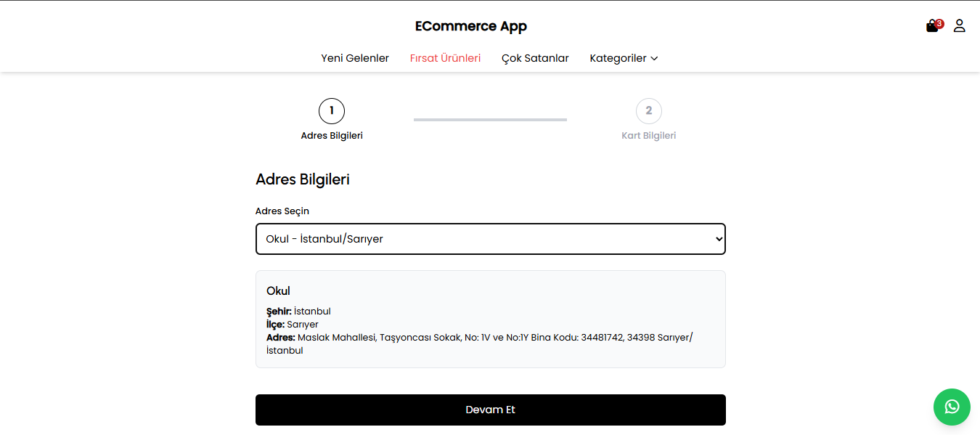Select the Okul address details card
This screenshot has width=980, height=435.
pyautogui.click(x=490, y=318)
